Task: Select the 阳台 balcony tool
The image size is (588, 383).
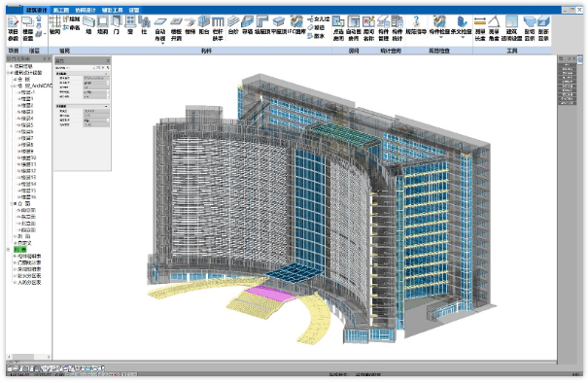Action: pyautogui.click(x=204, y=25)
